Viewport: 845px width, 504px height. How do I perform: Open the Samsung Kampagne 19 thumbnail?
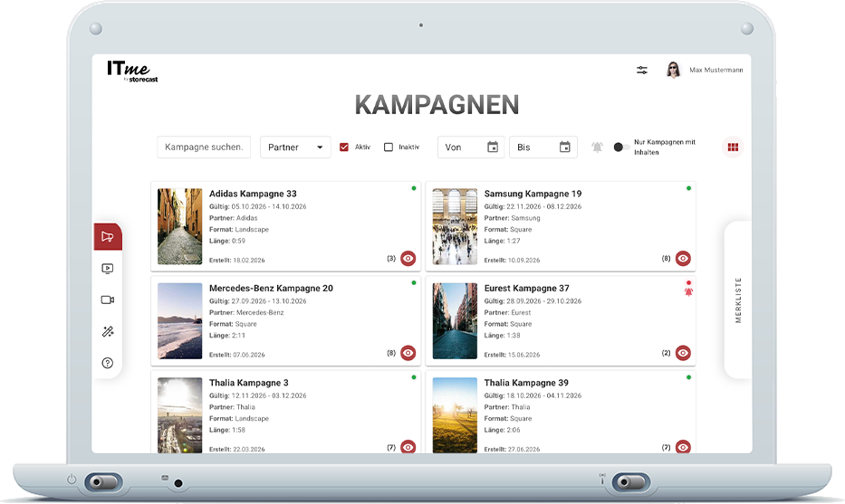(x=455, y=226)
